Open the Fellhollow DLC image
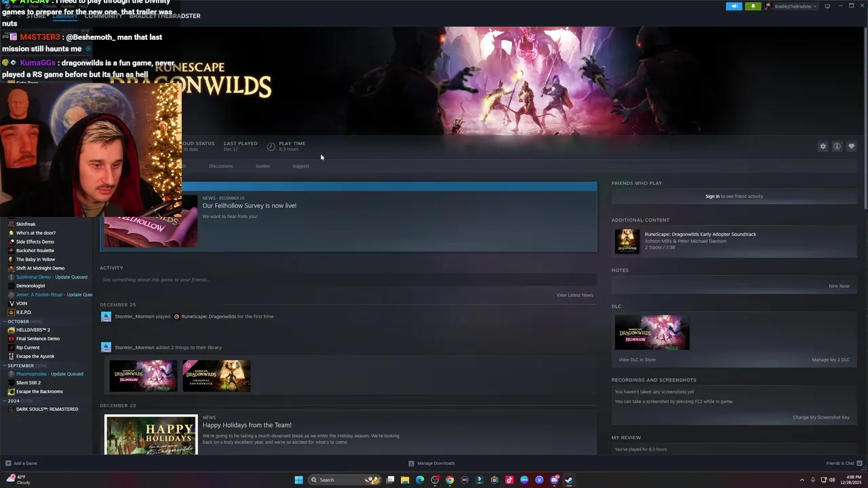The height and width of the screenshot is (488, 868). (652, 332)
